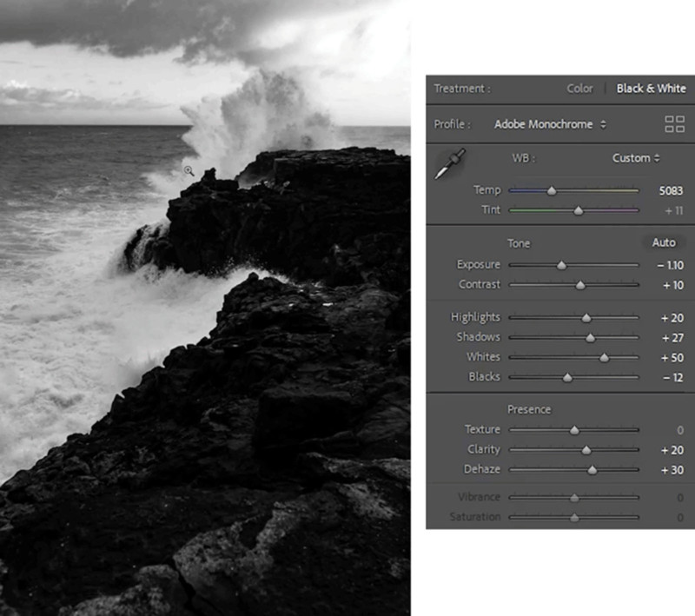The height and width of the screenshot is (616, 695).
Task: Click the Texture label
Action: (x=482, y=429)
